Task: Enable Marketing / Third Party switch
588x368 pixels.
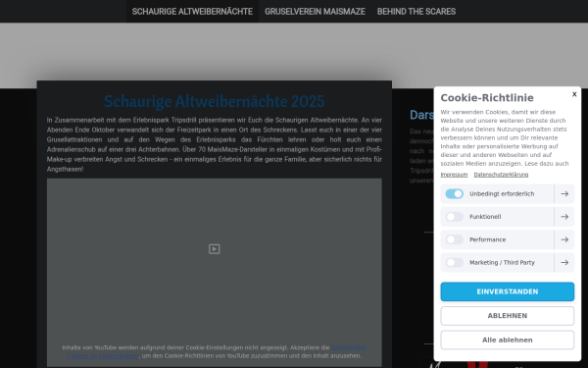Action: (x=454, y=262)
